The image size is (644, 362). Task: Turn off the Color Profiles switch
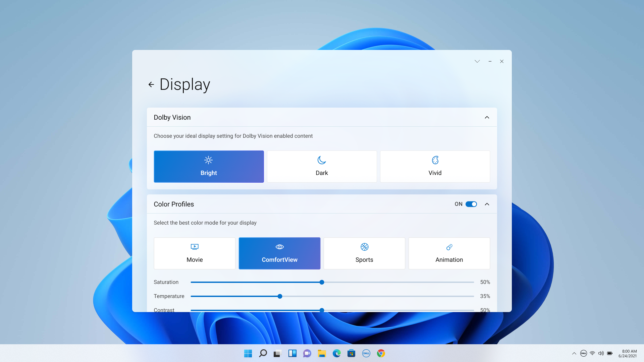point(472,204)
